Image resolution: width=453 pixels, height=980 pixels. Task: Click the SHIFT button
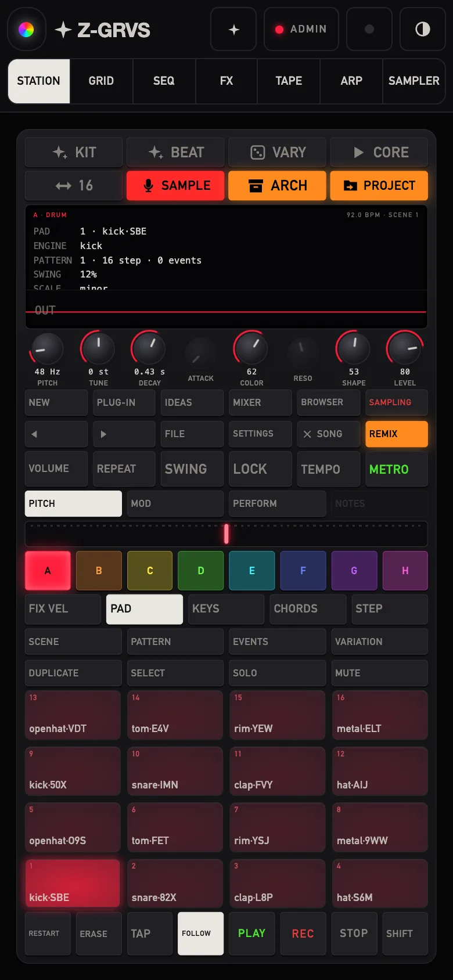click(405, 934)
